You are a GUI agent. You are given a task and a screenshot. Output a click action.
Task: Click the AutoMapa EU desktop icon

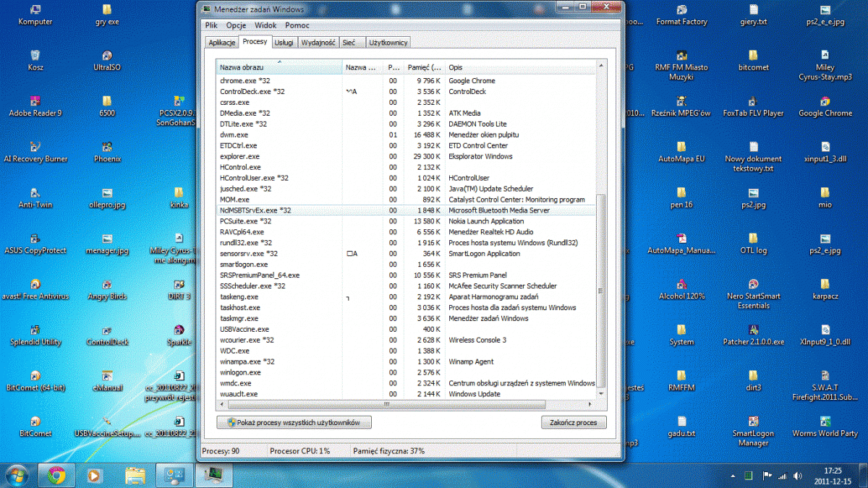681,152
